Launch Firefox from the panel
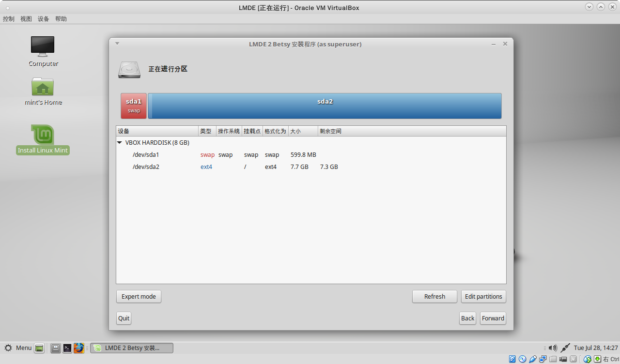 (x=79, y=348)
